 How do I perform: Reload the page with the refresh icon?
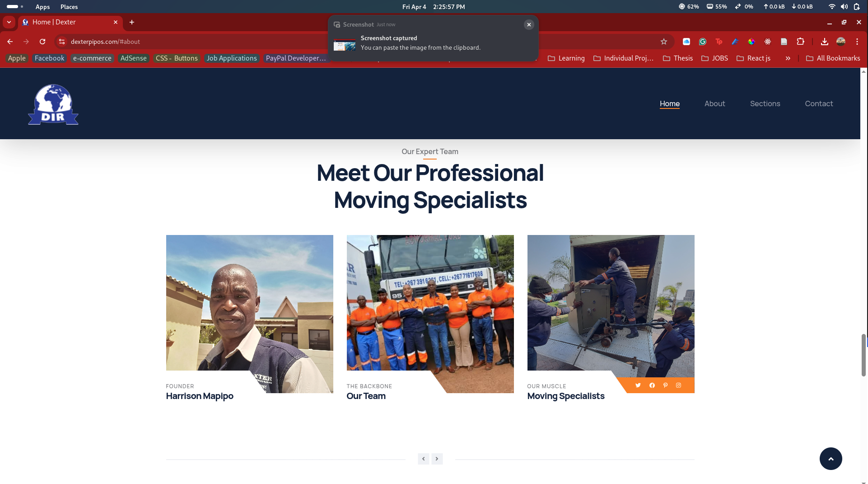pos(42,42)
